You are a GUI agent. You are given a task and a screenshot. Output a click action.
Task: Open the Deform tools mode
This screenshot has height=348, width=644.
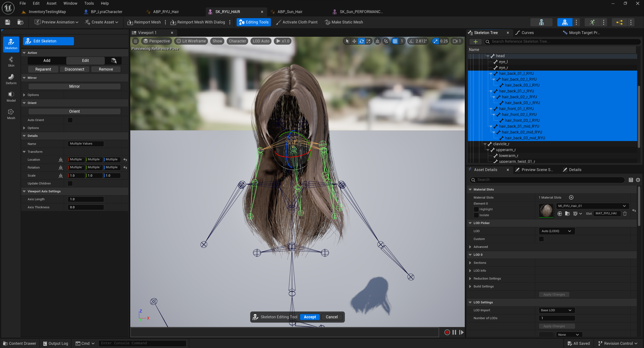tap(11, 79)
